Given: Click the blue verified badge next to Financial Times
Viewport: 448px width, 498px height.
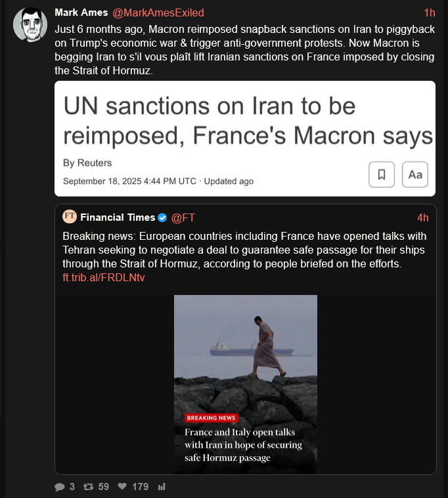Looking at the screenshot, I should tap(162, 217).
